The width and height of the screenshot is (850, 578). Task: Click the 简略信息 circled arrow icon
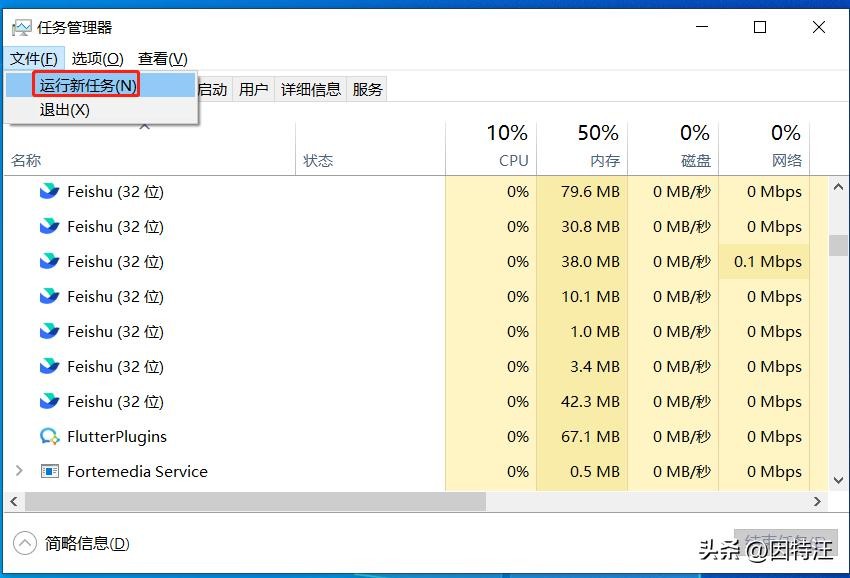(x=25, y=544)
